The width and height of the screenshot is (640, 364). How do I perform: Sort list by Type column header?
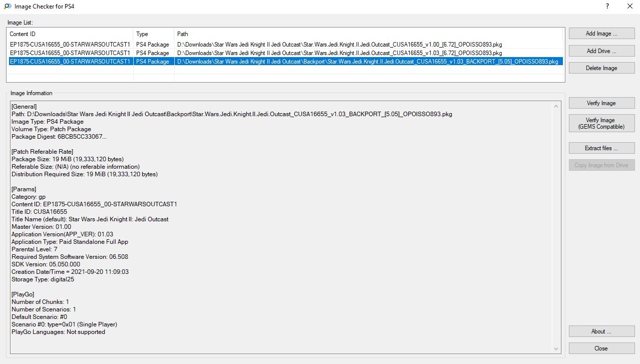[154, 34]
